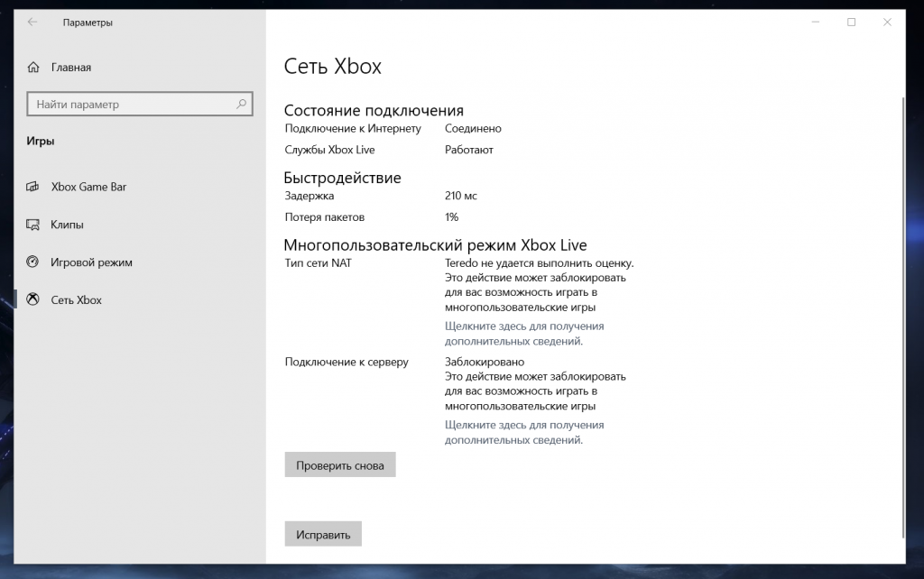924x579 pixels.
Task: Click the Быстродействие heading
Action: [342, 178]
